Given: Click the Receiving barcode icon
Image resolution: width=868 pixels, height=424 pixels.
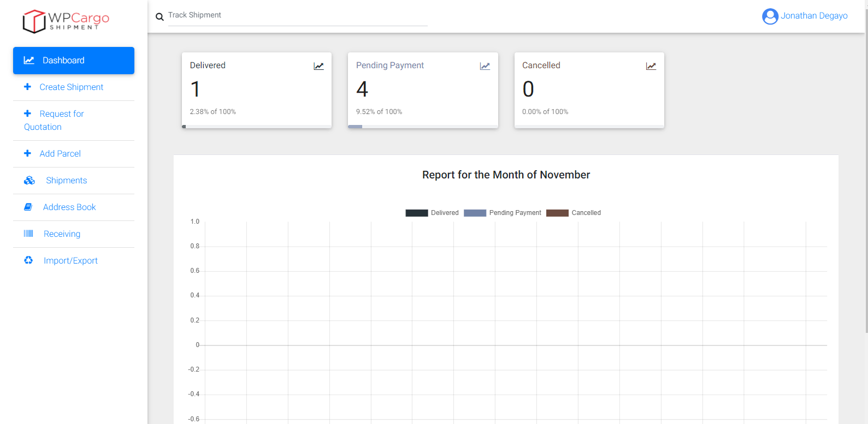Looking at the screenshot, I should (x=28, y=234).
